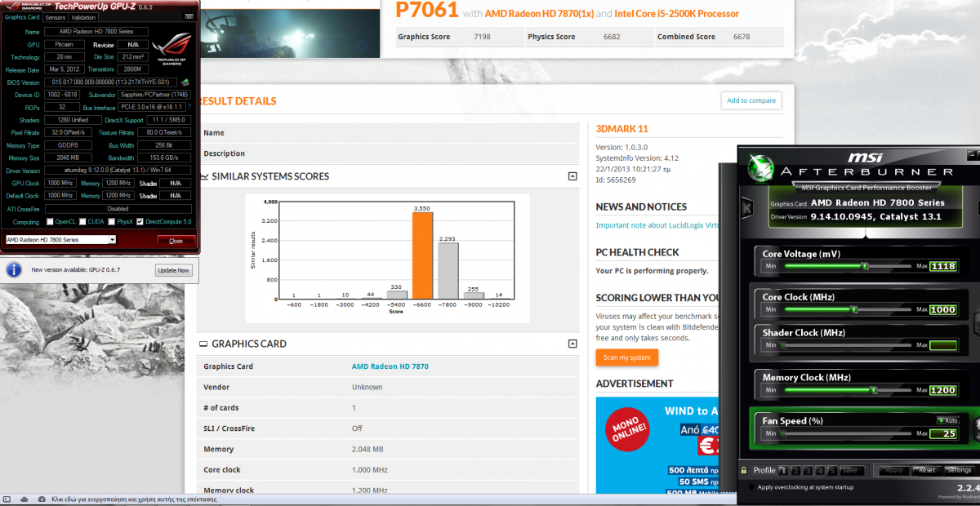This screenshot has height=506, width=980.
Task: Click the Add to compare button
Action: coord(751,100)
